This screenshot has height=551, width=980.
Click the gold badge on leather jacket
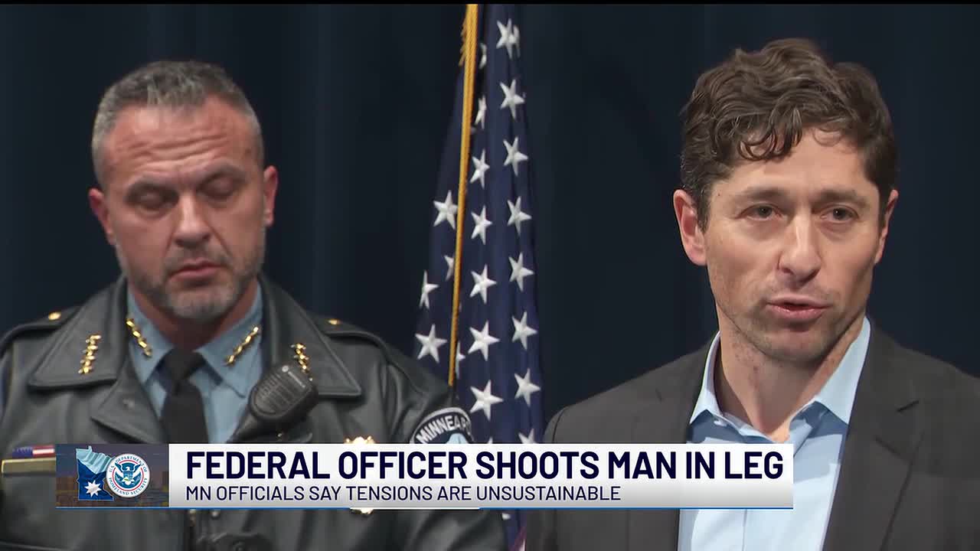361,440
